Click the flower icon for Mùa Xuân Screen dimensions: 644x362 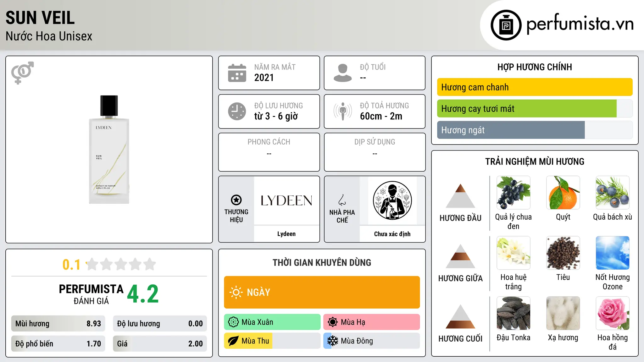pyautogui.click(x=233, y=322)
